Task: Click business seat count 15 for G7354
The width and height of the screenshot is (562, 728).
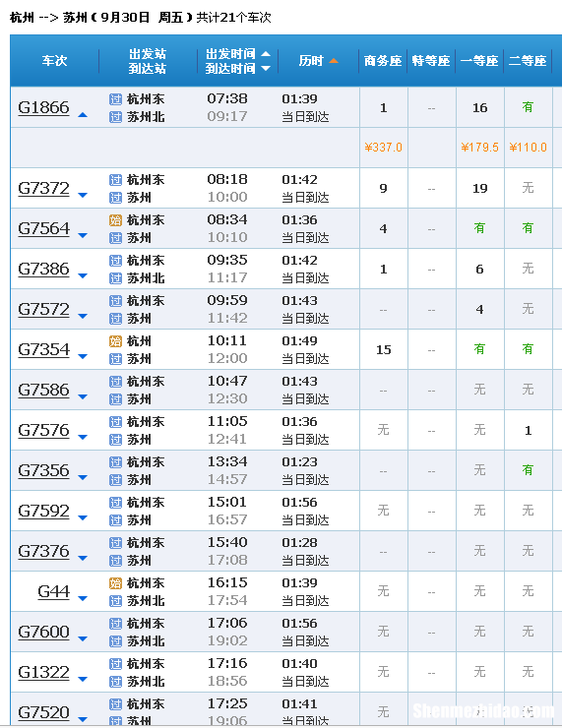Action: (384, 350)
